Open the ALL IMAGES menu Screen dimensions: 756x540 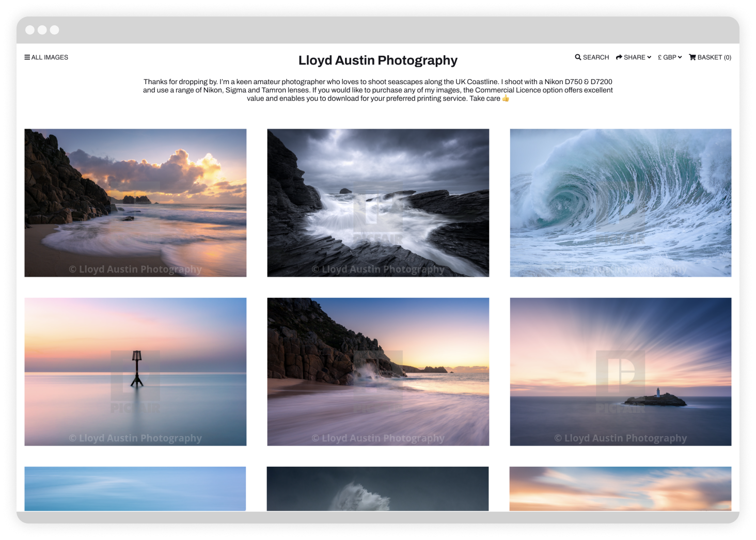pyautogui.click(x=49, y=57)
